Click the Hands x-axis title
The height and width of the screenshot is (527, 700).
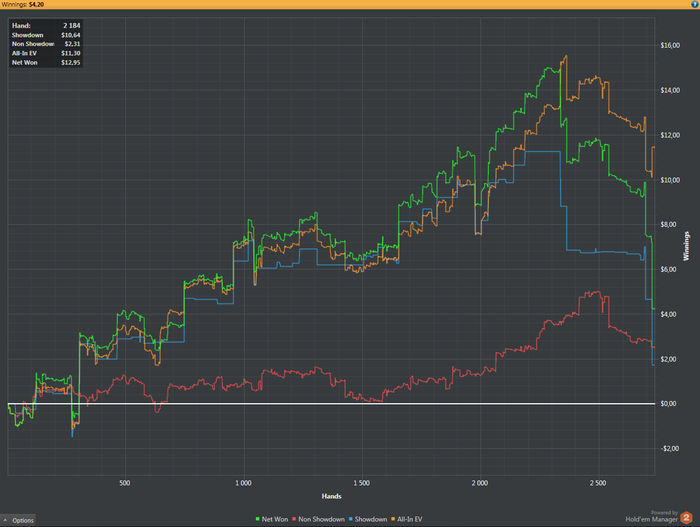click(331, 496)
